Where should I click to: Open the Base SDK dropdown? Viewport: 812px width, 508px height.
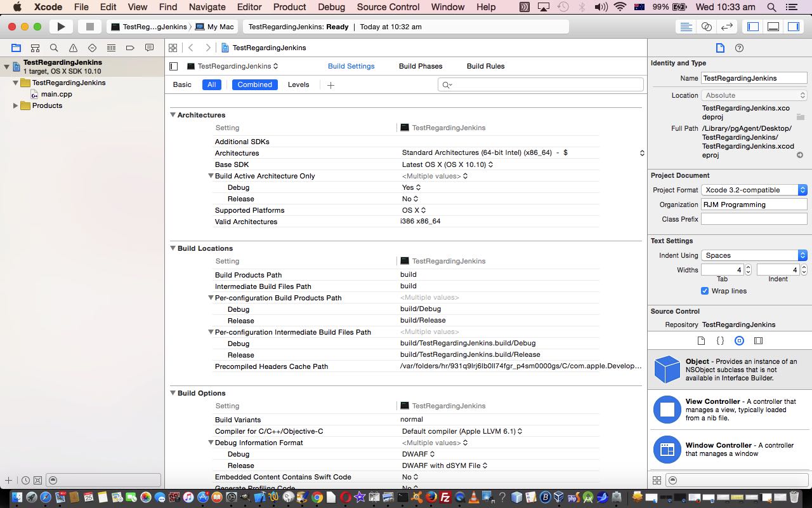pos(448,164)
